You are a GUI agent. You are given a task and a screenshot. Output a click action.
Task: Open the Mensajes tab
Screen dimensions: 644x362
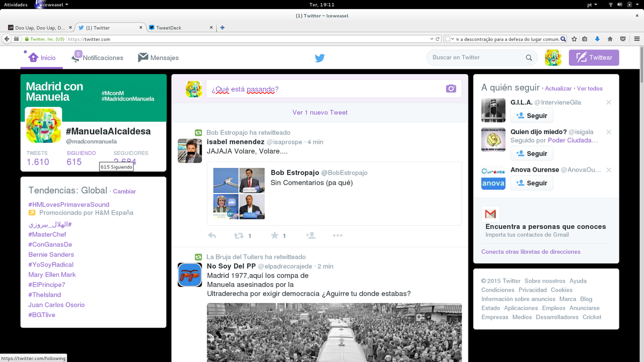(x=158, y=57)
